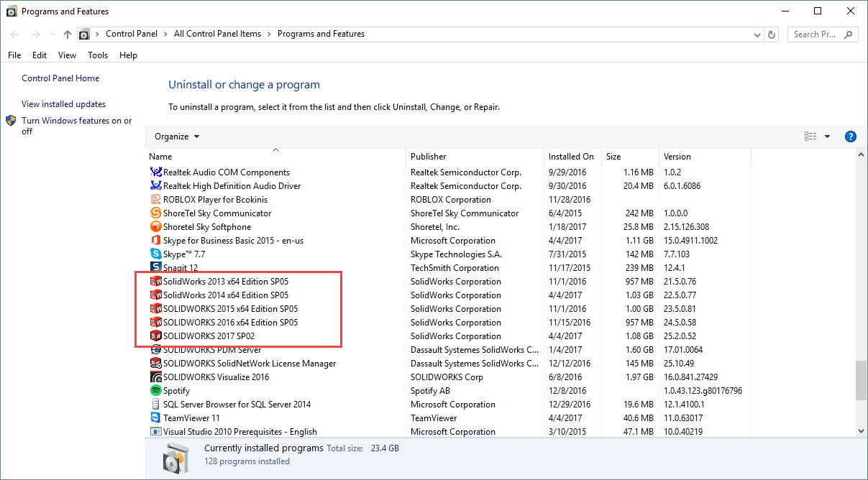Screen dimensions: 868x480
Task: Sort programs by Publisher column
Action: [x=475, y=157]
